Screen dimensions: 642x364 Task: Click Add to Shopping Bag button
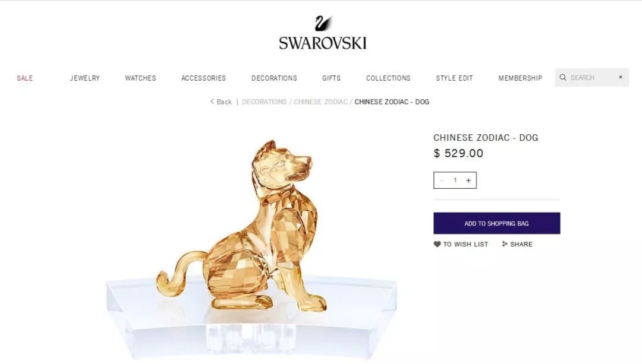pos(496,223)
